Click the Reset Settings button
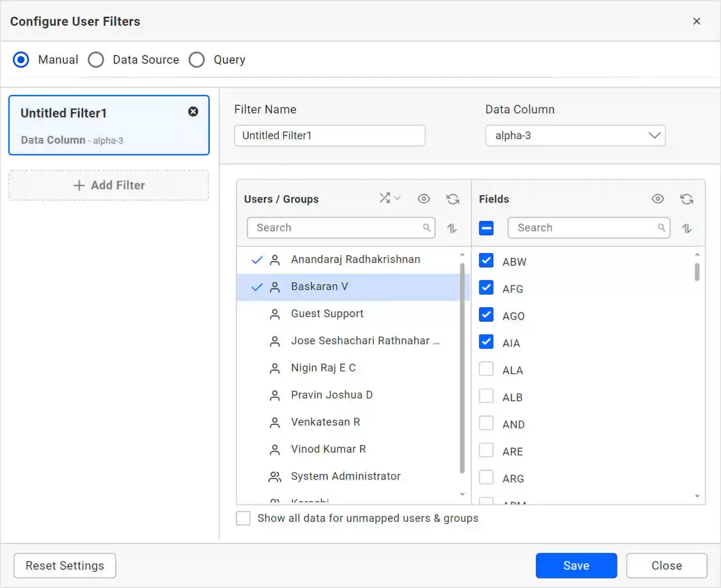Screen dimensions: 721x588 (65, 565)
